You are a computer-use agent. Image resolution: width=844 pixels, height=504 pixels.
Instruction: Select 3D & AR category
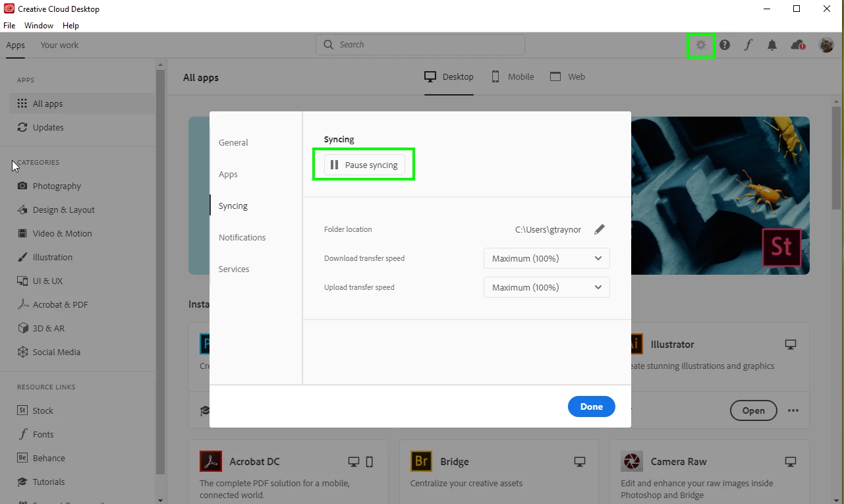click(x=41, y=328)
